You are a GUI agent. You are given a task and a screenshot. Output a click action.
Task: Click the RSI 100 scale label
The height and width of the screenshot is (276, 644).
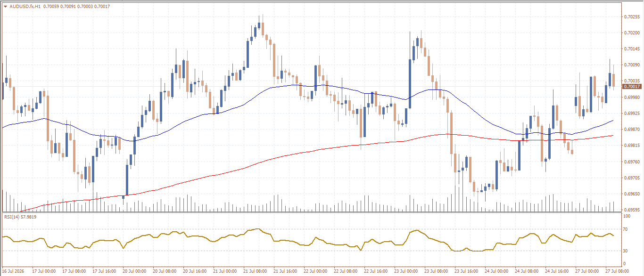[x=627, y=216]
